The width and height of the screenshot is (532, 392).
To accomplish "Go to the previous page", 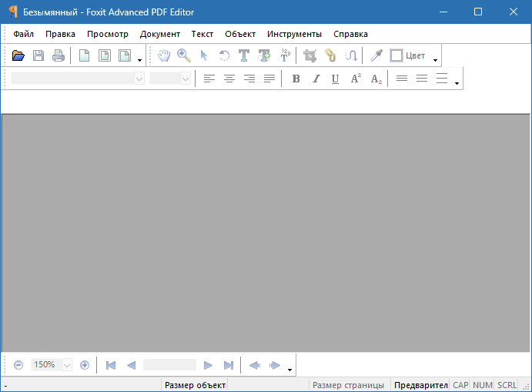I will tap(131, 365).
